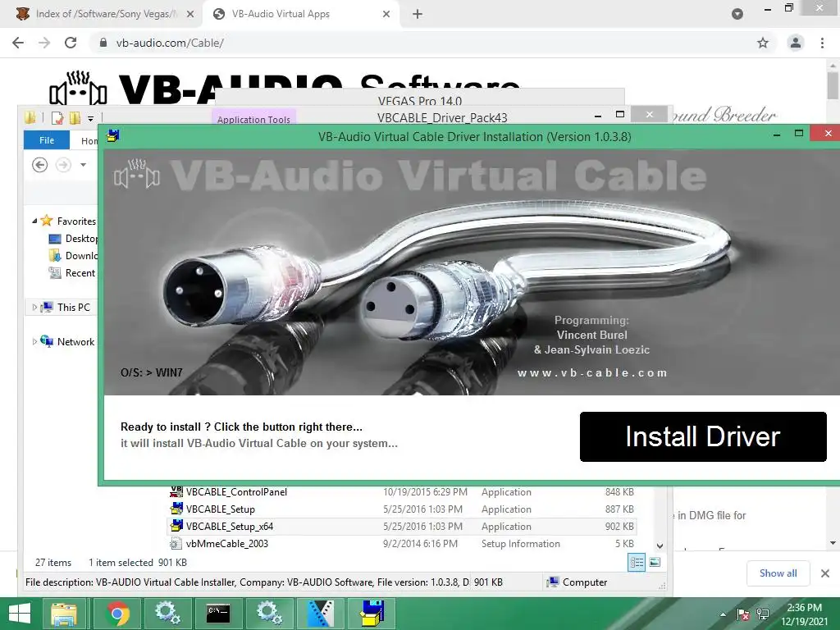
Task: Open the Windows Start menu
Action: coord(20,613)
